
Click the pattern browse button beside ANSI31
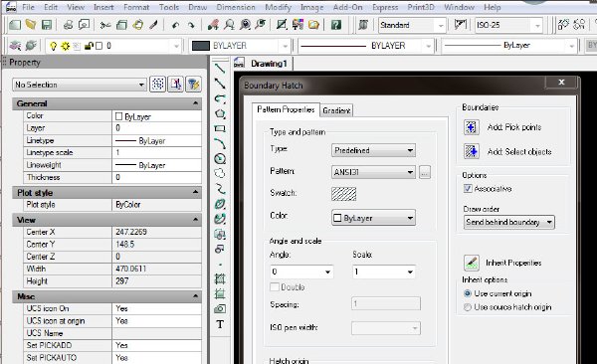tap(425, 172)
